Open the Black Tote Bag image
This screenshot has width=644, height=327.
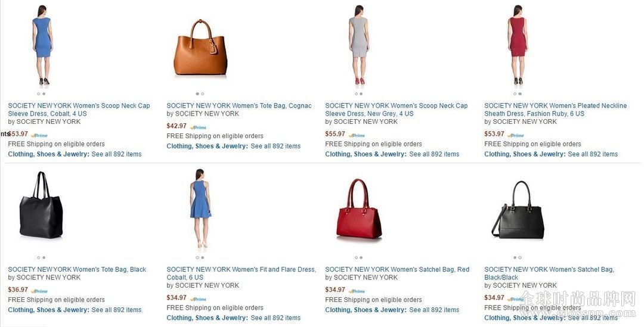[x=41, y=205]
